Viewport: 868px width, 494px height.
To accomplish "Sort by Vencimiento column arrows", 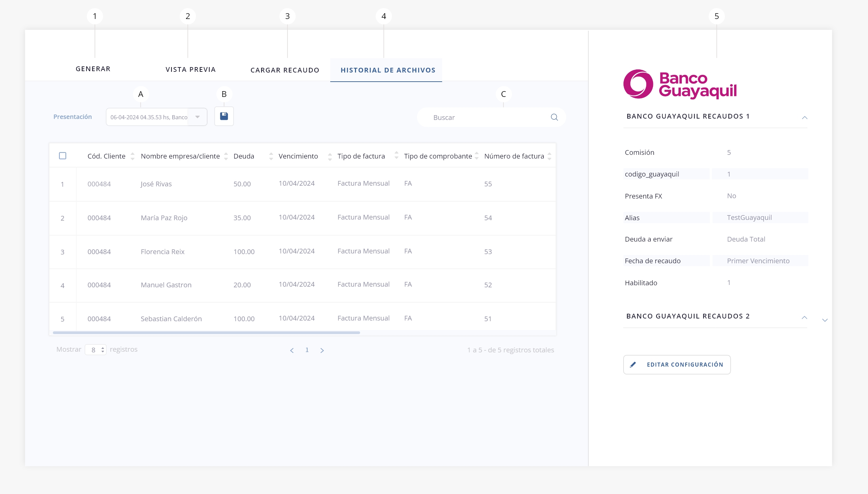I will click(x=330, y=157).
